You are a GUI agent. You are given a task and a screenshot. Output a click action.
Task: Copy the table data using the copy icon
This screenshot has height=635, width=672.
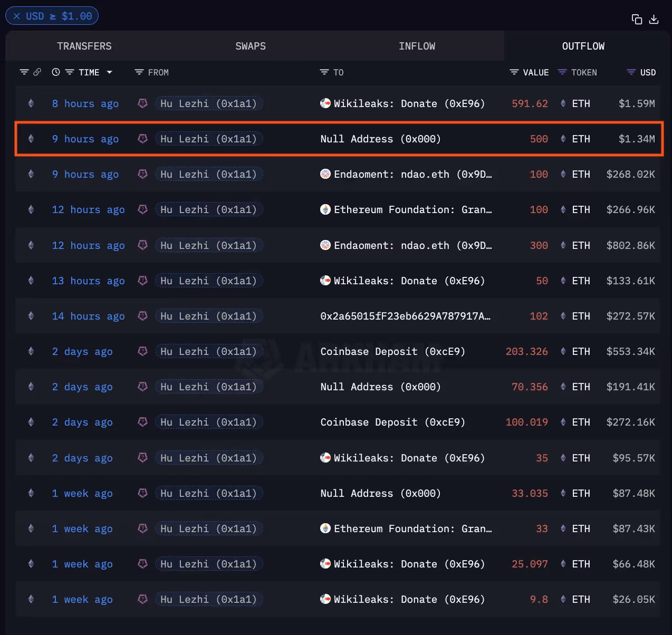pos(637,20)
